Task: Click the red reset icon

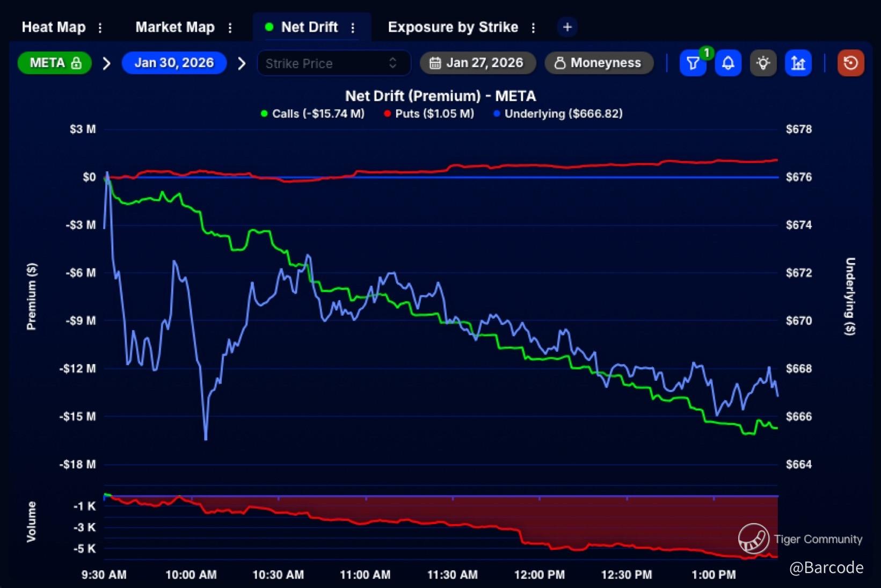Action: (850, 63)
